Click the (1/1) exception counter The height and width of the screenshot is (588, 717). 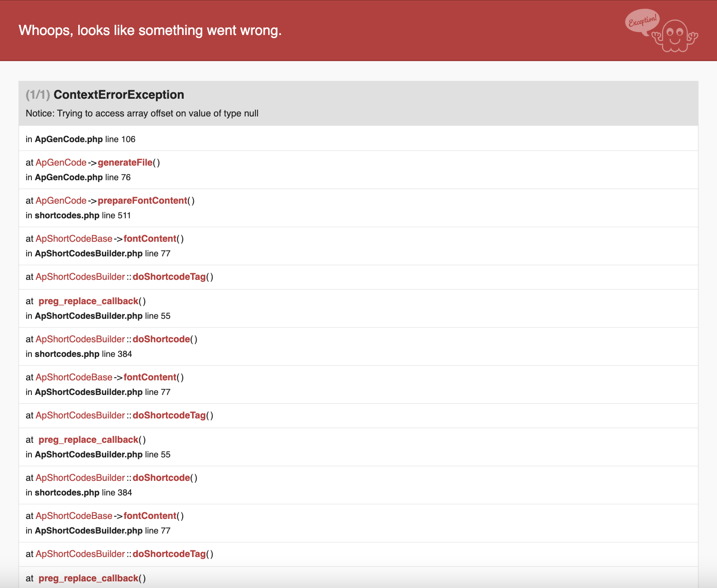tap(38, 95)
